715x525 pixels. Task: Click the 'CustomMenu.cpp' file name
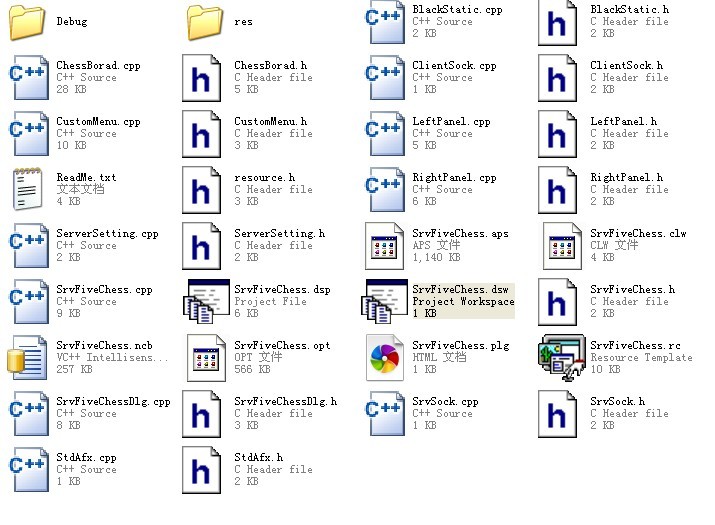pyautogui.click(x=98, y=122)
